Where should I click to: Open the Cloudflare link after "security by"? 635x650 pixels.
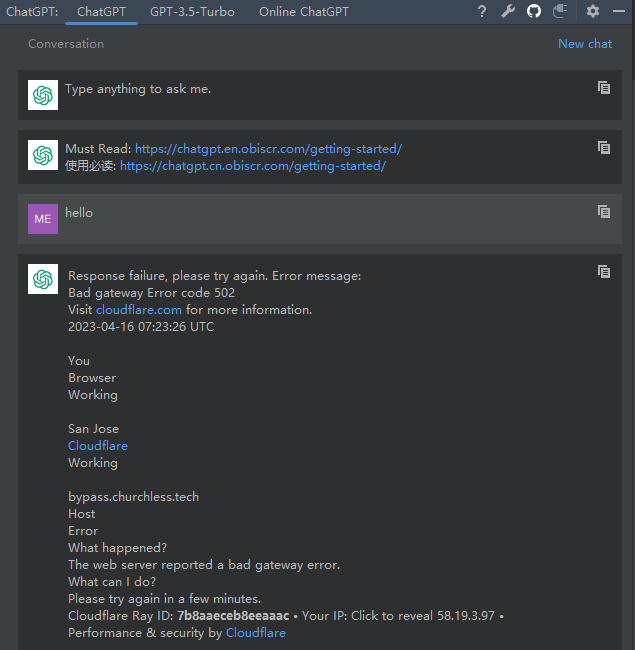(x=256, y=633)
